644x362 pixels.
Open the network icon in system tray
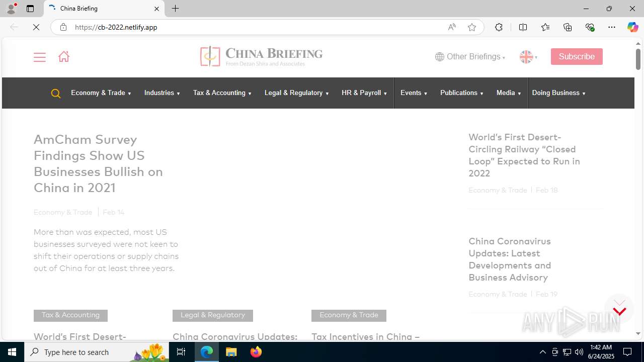click(567, 352)
